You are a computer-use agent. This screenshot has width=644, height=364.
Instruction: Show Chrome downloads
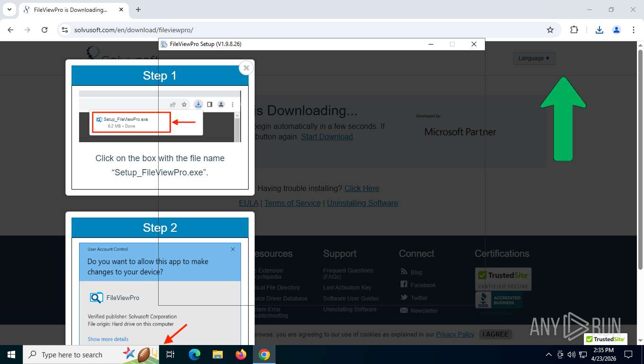[599, 30]
